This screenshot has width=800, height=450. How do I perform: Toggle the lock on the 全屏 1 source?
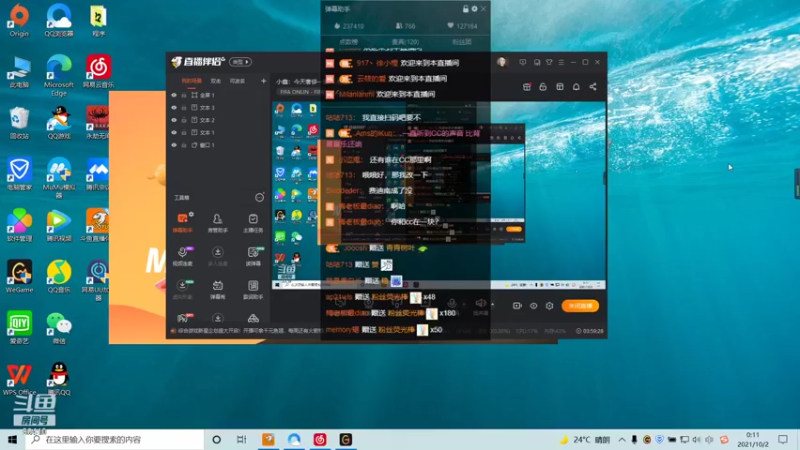184,95
